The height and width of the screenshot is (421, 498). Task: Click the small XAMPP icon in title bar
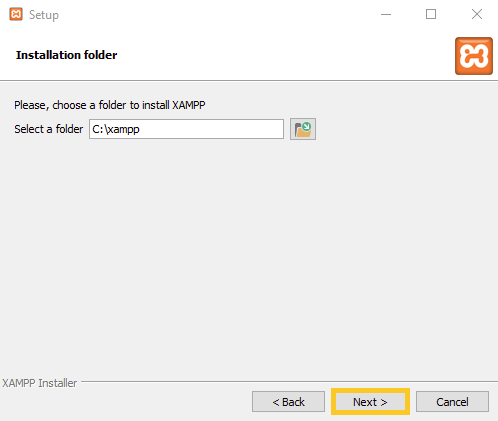[16, 14]
